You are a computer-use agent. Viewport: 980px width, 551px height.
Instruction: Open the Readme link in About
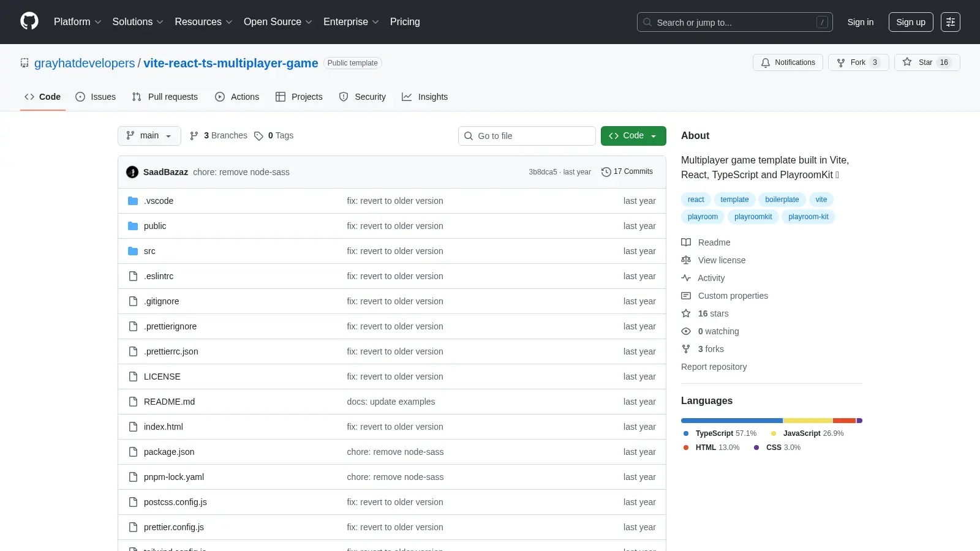click(706, 242)
